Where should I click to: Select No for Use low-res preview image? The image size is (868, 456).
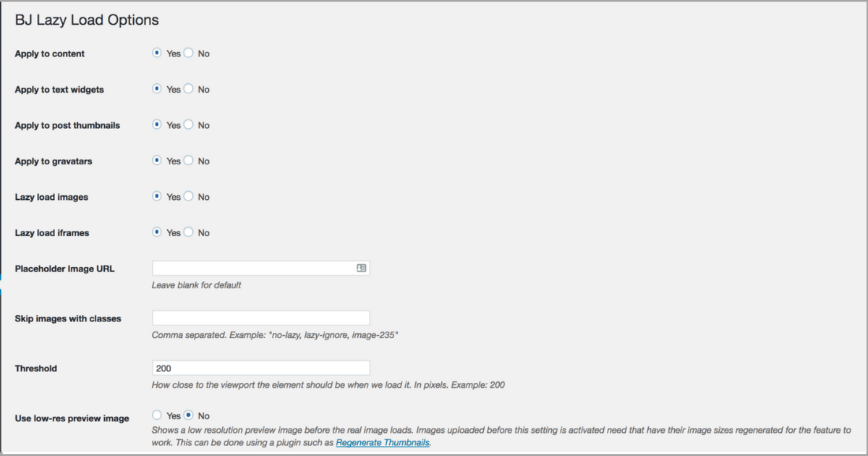coord(189,415)
